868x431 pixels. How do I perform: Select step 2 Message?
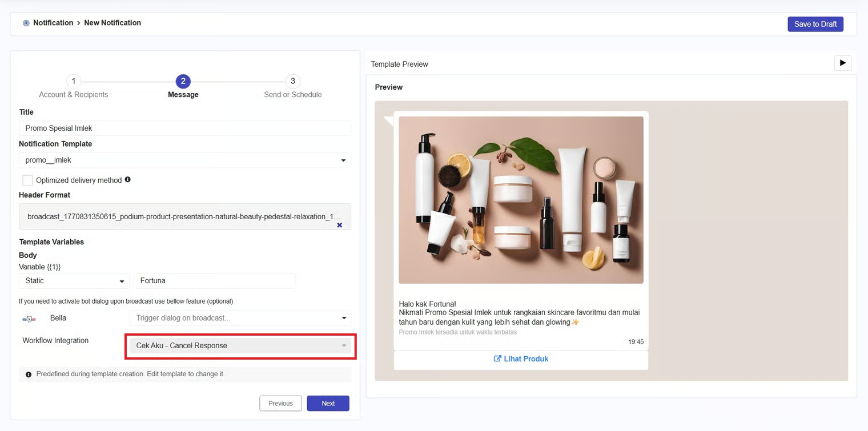[x=183, y=81]
